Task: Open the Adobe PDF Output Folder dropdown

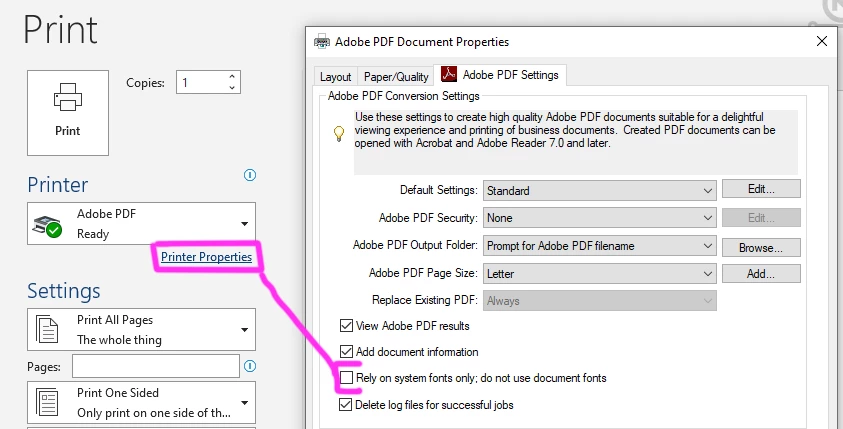Action: coord(599,246)
